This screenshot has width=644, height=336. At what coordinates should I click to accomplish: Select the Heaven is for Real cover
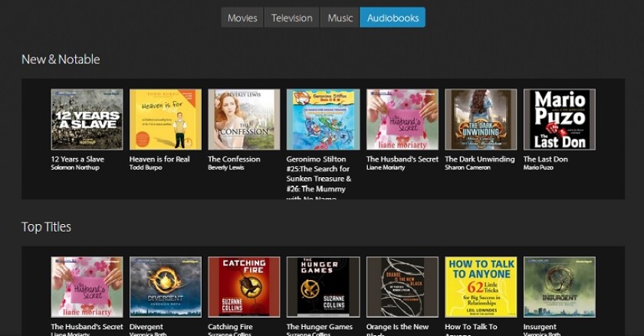[165, 119]
